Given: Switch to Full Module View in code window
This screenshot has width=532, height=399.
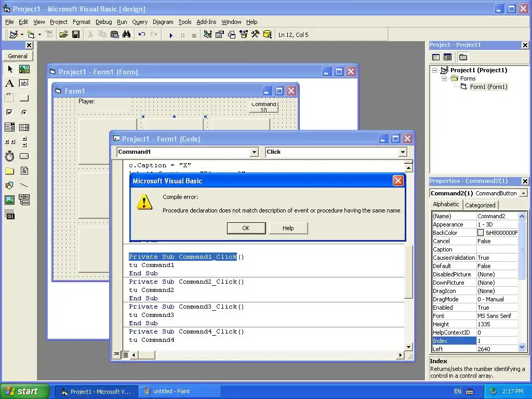Looking at the screenshot, I should (125, 354).
